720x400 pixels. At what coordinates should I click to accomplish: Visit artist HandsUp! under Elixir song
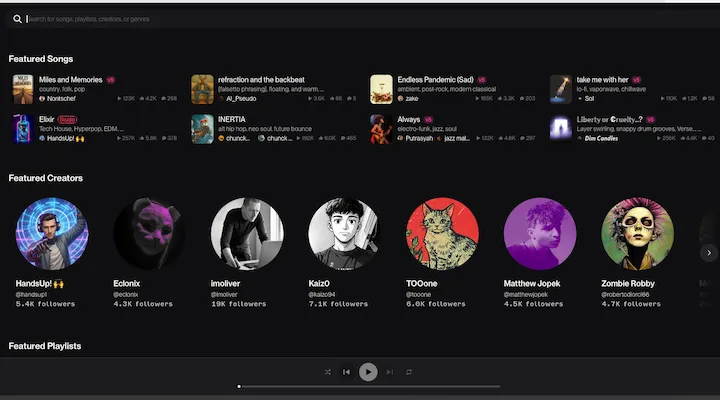click(66, 138)
